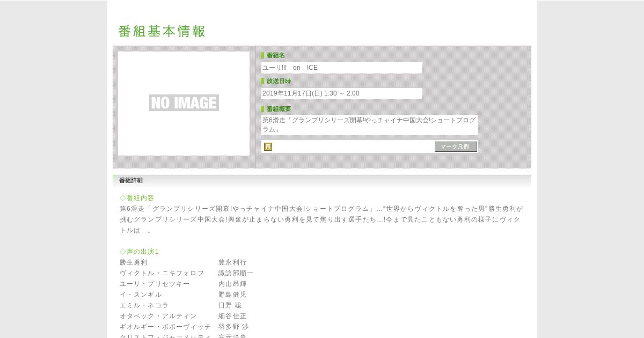Select voice actor 諏訪部順一
This screenshot has width=644, height=338.
236,273
